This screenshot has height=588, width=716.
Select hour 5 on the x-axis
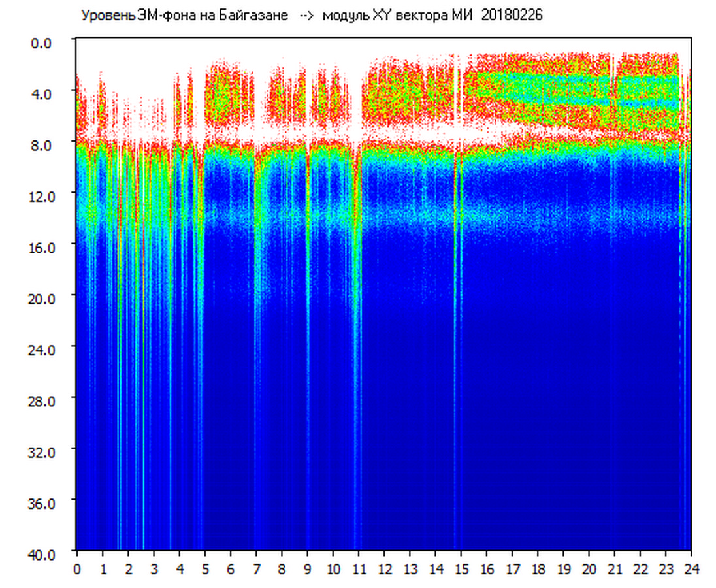[x=205, y=569]
